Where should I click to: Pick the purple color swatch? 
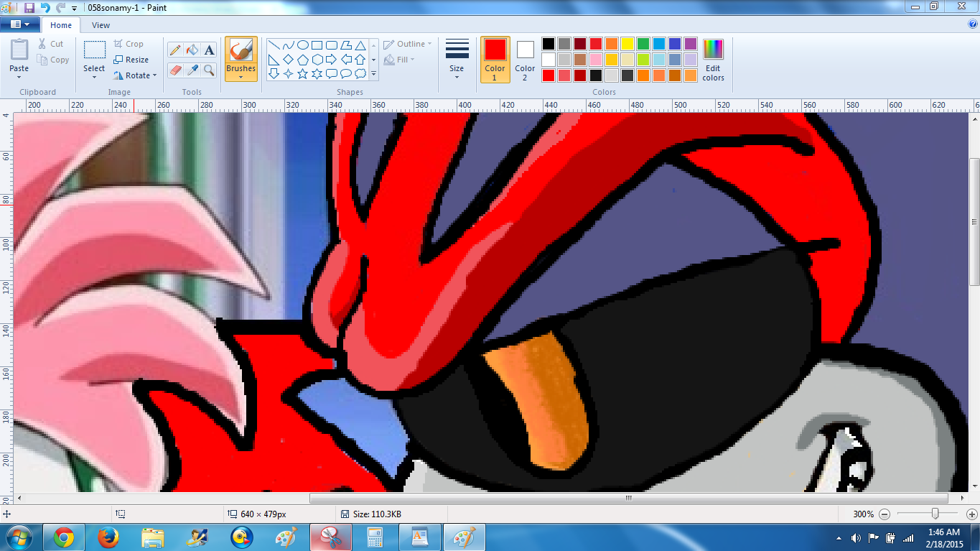691,44
